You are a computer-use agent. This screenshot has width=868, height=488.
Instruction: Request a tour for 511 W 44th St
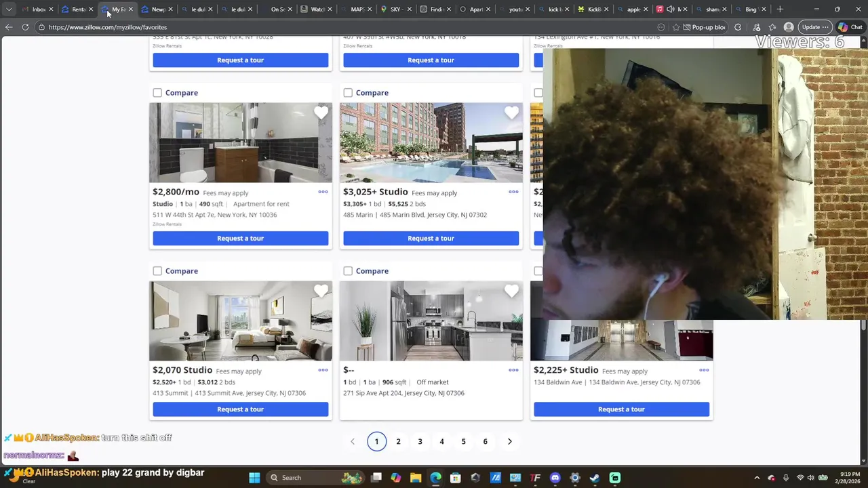pos(240,238)
